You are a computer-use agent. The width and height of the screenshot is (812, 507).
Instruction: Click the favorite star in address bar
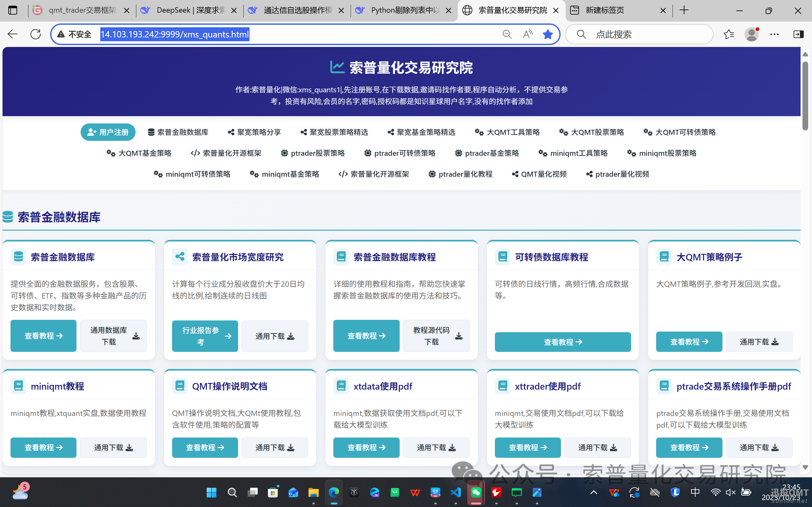pos(547,34)
